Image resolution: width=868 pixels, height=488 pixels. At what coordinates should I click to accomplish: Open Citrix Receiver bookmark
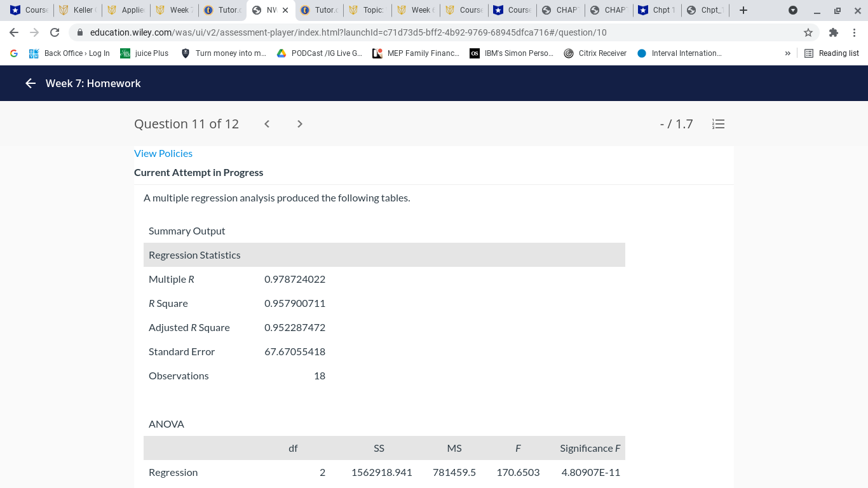click(595, 53)
